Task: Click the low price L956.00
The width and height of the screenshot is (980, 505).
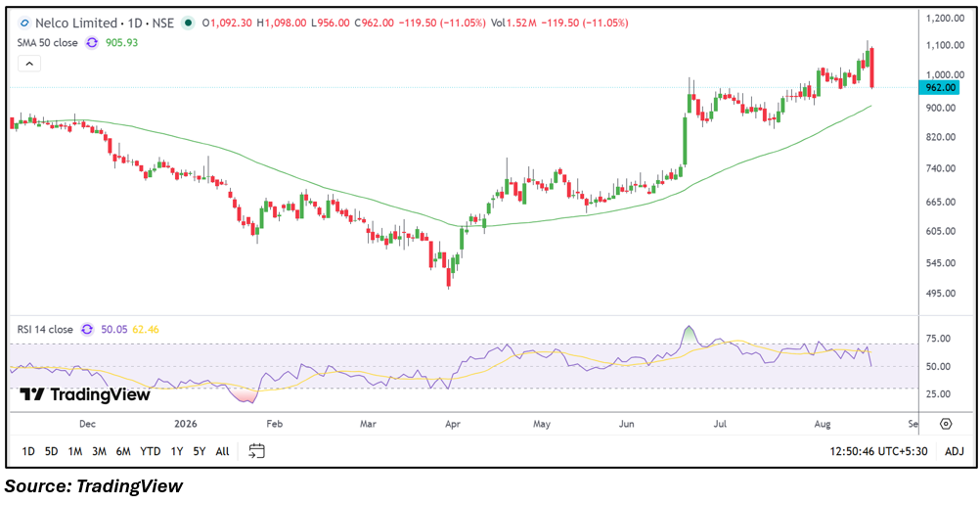Action: (331, 23)
